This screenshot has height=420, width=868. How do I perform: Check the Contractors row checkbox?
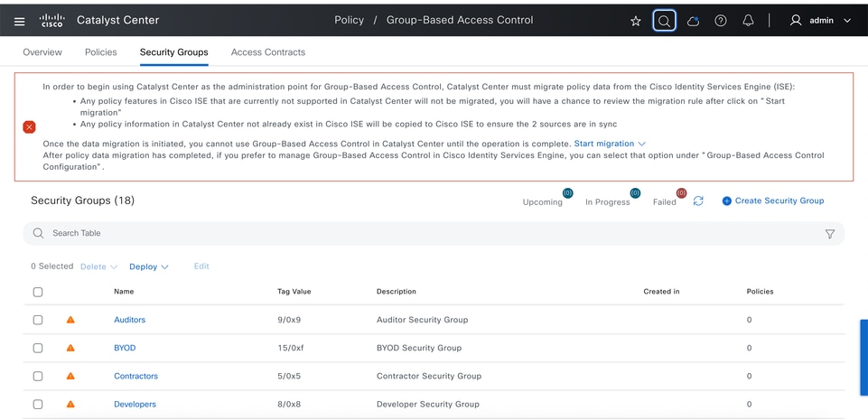tap(38, 377)
